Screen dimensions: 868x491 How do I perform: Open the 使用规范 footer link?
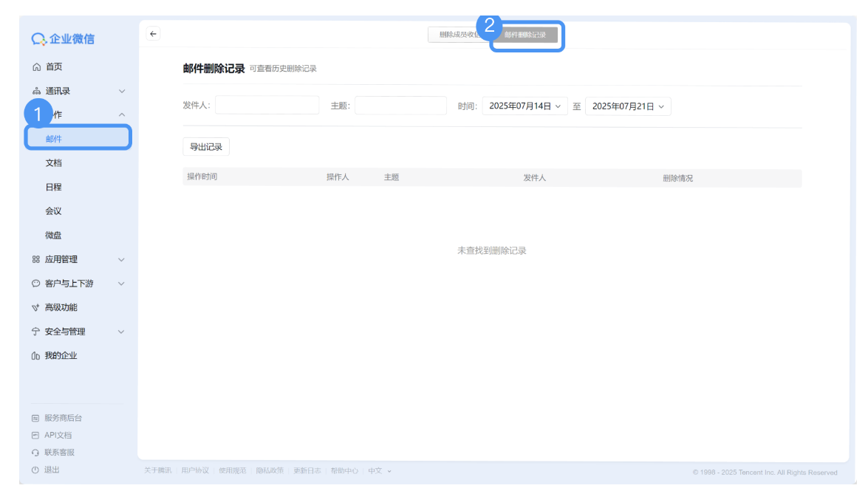(x=233, y=471)
